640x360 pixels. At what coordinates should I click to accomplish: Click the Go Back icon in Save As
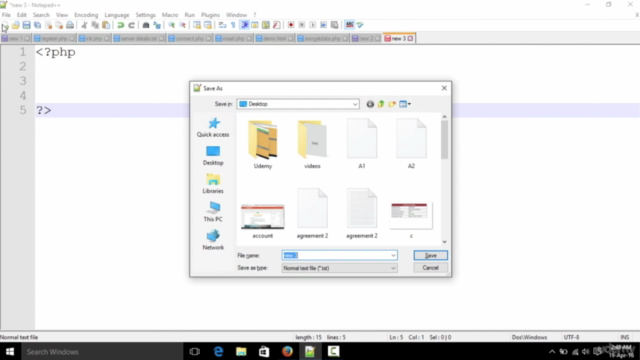pos(370,104)
